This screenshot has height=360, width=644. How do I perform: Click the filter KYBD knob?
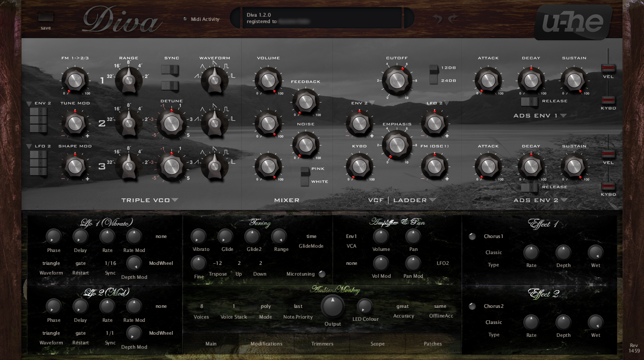[x=358, y=167]
